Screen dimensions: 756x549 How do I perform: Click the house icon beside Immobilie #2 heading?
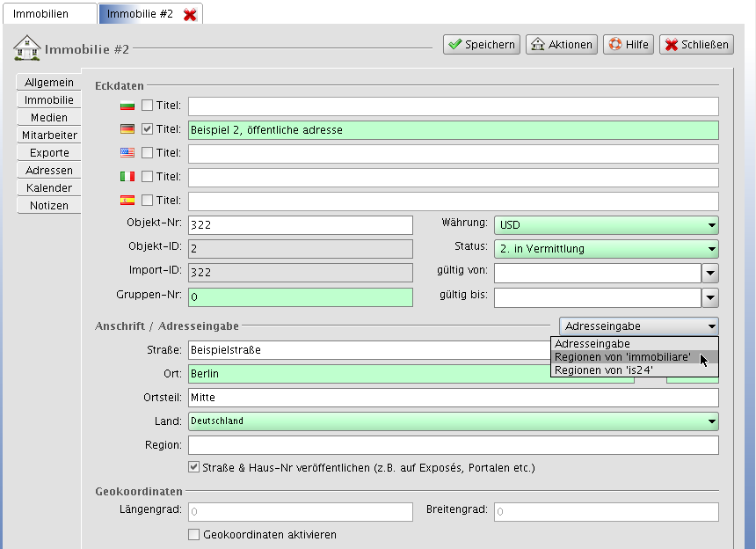pyautogui.click(x=26, y=48)
